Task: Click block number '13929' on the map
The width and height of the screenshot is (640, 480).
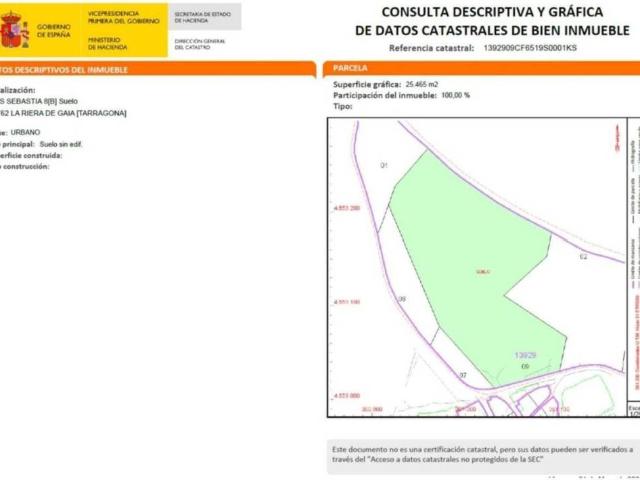Action: 525,356
